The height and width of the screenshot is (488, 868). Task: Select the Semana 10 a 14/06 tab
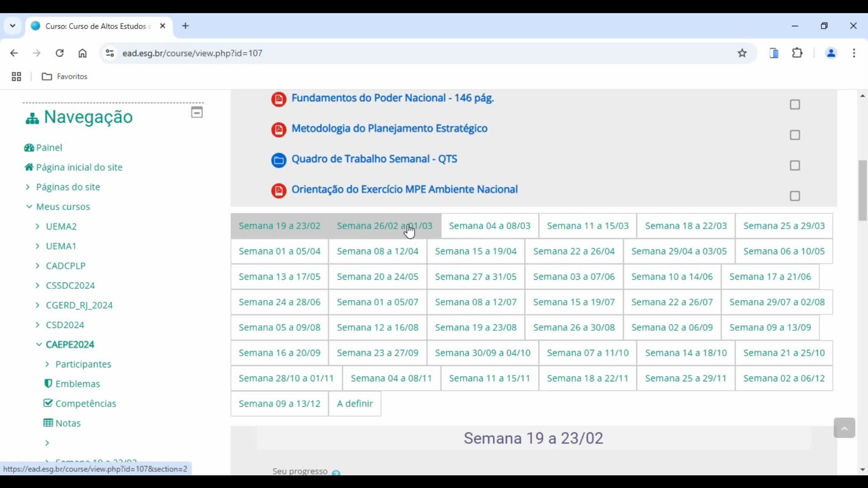672,277
